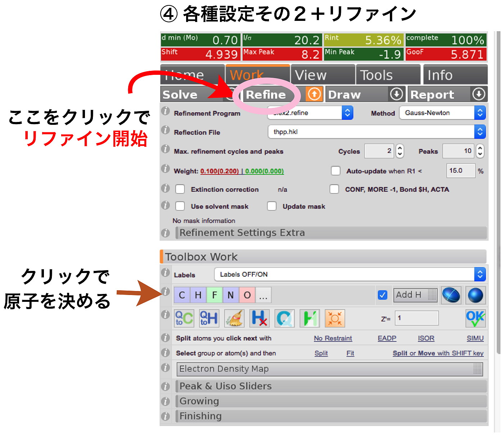
Task: Select the Q to C conversion tool
Action: click(184, 318)
